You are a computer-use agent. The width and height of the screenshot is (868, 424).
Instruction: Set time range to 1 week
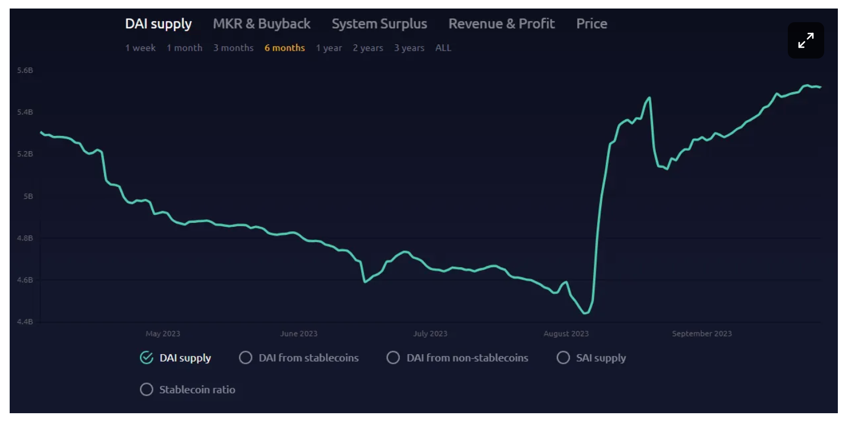140,48
